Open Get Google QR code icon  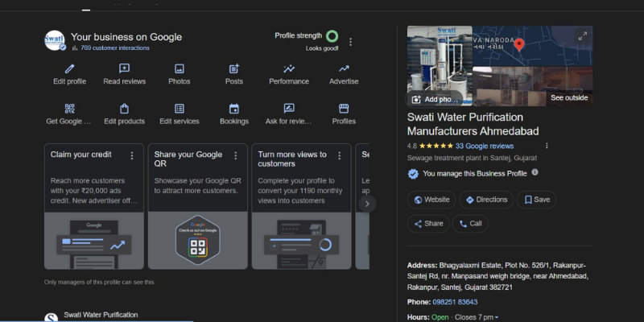pos(69,109)
